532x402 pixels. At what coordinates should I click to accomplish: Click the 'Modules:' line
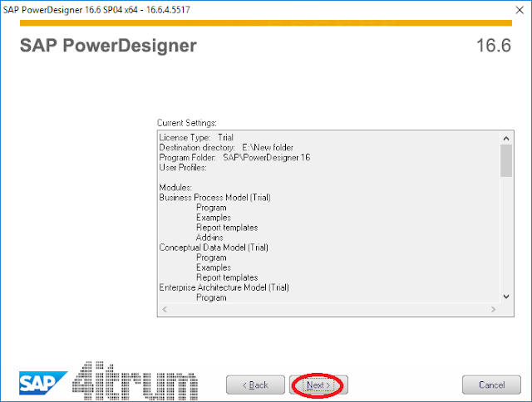pos(175,188)
